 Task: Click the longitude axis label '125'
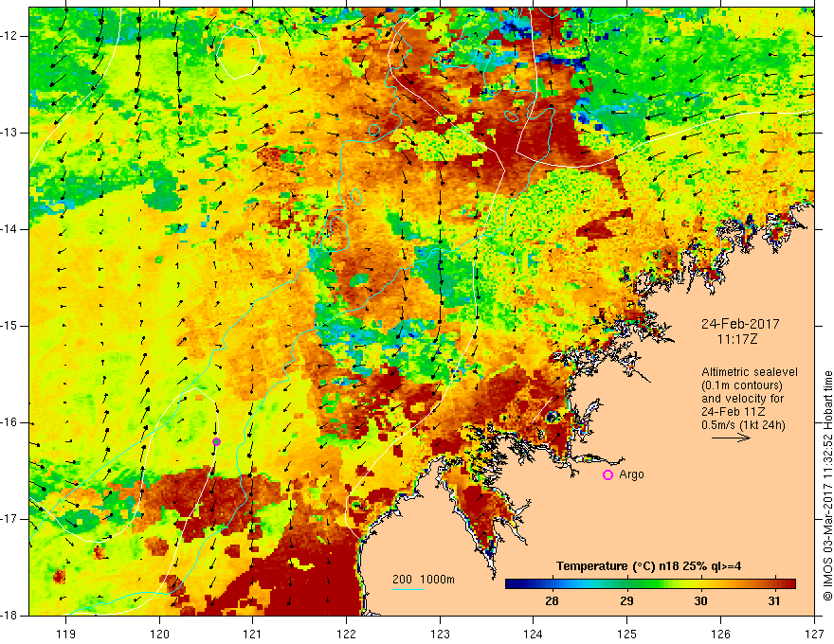627,634
